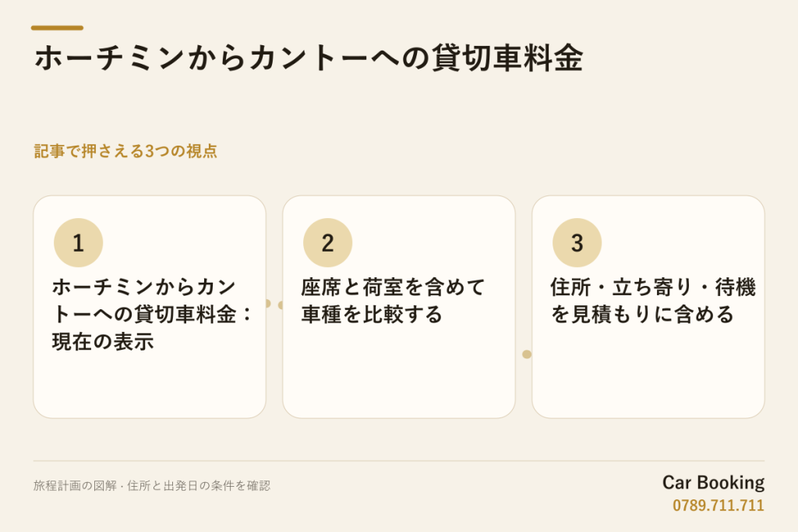Click the connector dots between cards one and two
This screenshot has height=532, width=798.
274,304
